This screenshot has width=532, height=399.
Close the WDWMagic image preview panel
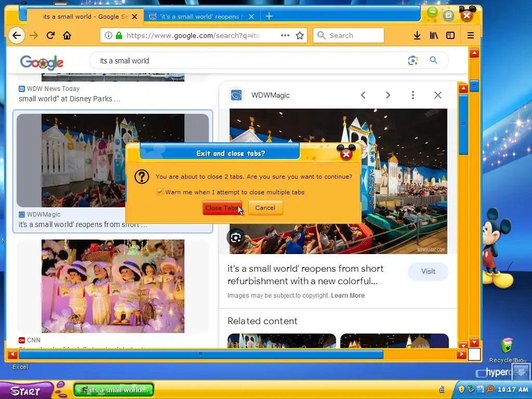tap(438, 95)
